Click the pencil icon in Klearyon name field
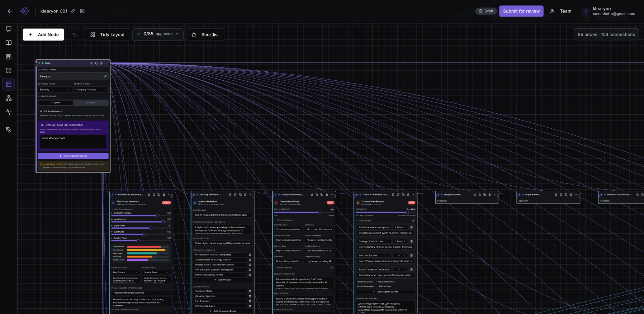Image resolution: width=644 pixels, height=314 pixels. coord(105,76)
